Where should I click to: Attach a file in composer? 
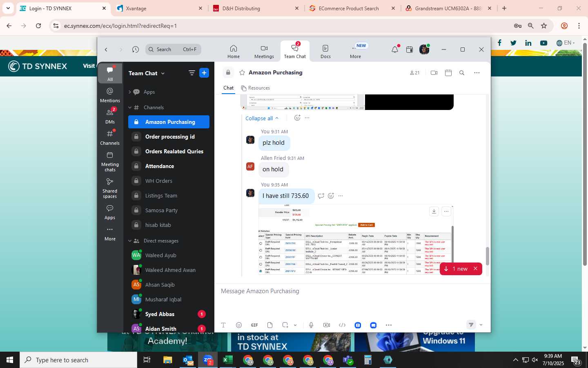270,325
